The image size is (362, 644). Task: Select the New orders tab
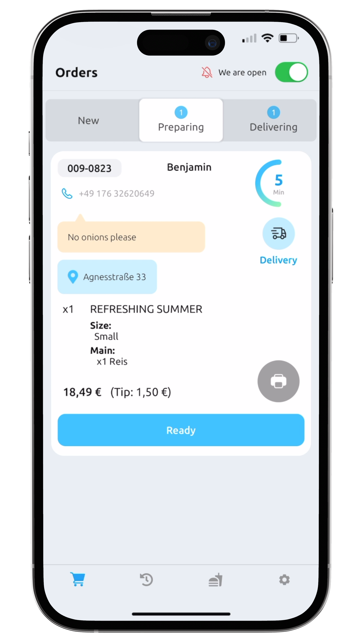point(88,120)
